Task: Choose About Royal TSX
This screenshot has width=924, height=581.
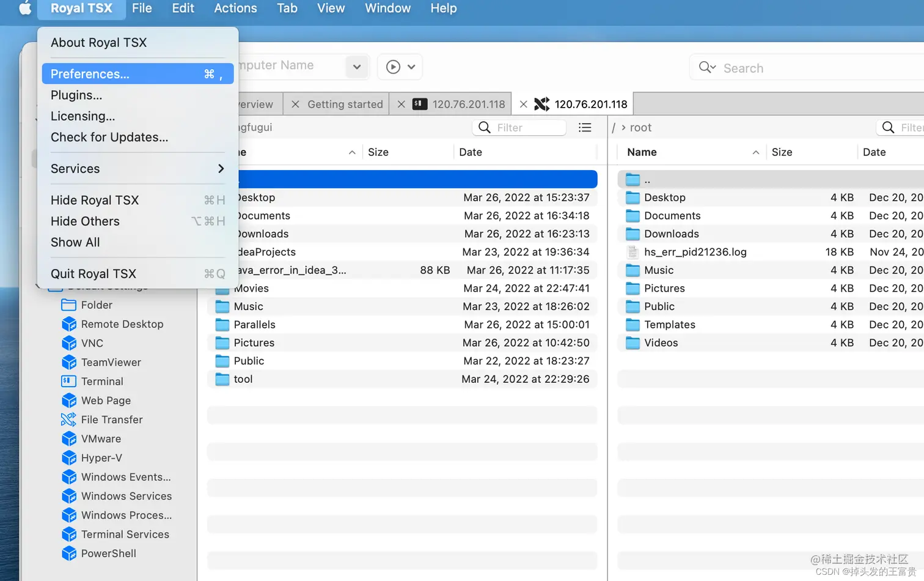Action: point(137,43)
